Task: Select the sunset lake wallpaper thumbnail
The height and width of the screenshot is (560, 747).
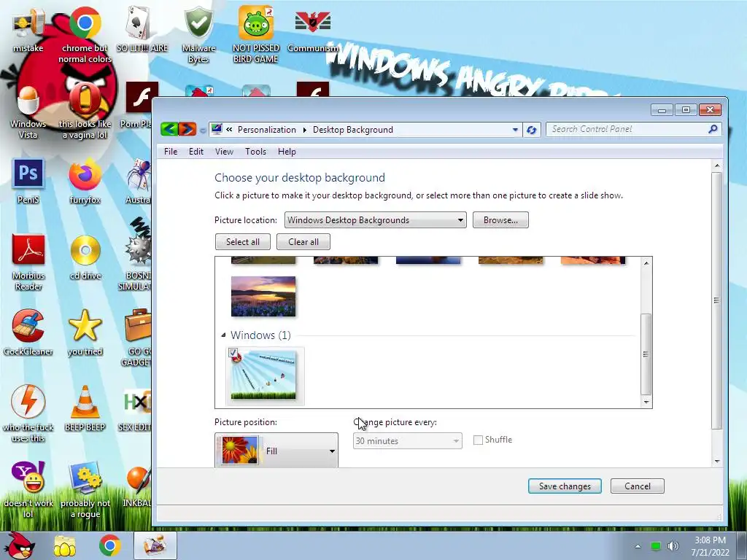Action: [x=263, y=296]
